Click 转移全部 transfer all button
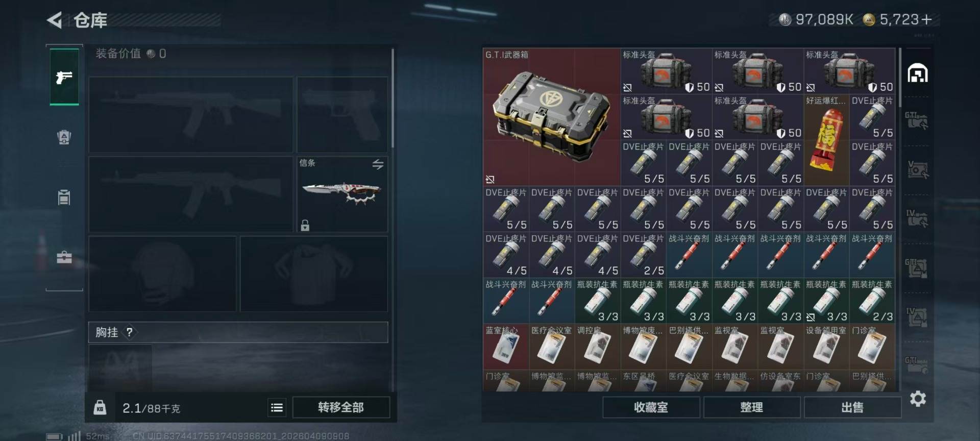Viewport: 980px width, 441px height. [x=341, y=407]
